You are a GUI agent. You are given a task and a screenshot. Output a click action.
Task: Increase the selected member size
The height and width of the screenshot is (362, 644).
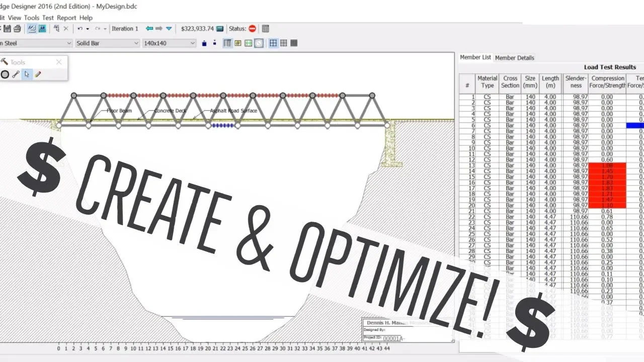pos(204,43)
